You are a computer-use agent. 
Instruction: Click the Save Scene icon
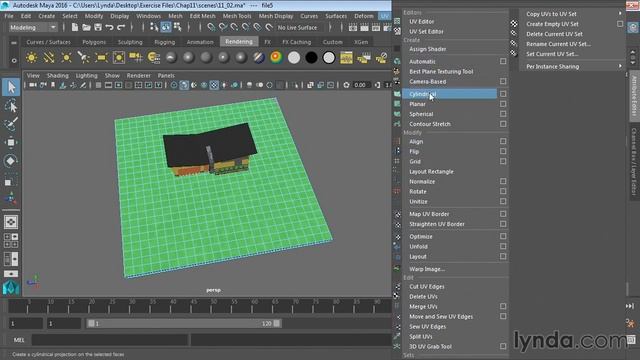click(x=98, y=27)
